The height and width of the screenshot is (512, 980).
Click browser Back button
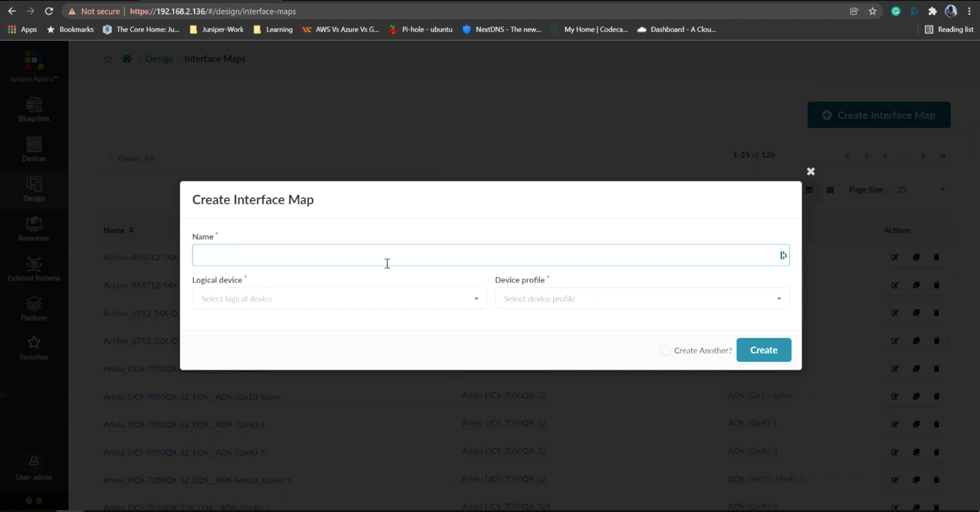(x=12, y=11)
